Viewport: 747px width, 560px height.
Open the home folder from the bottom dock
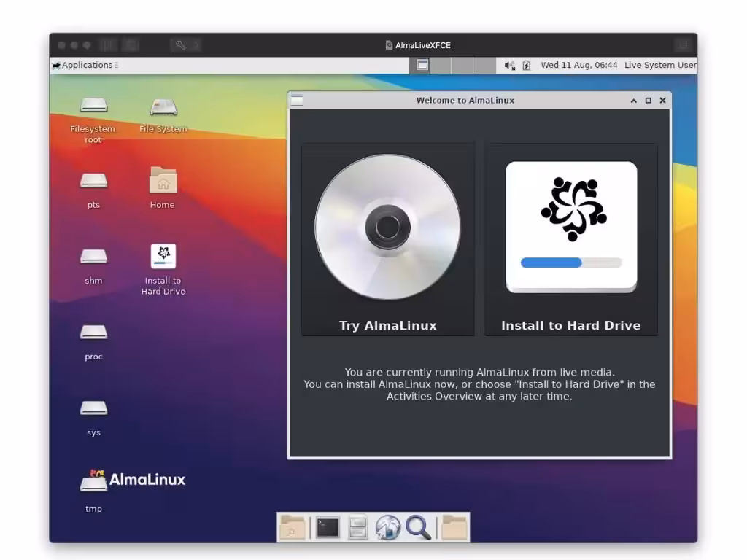click(293, 528)
